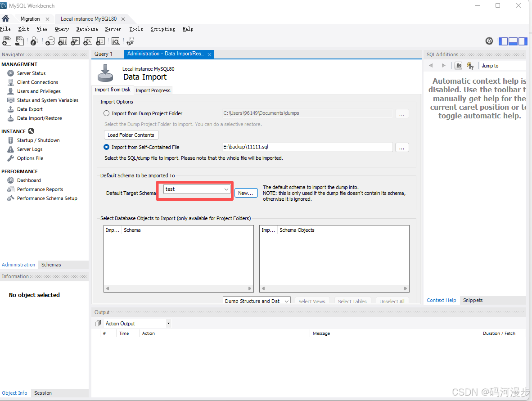
Task: Open Users and Privileges
Action: (x=39, y=91)
